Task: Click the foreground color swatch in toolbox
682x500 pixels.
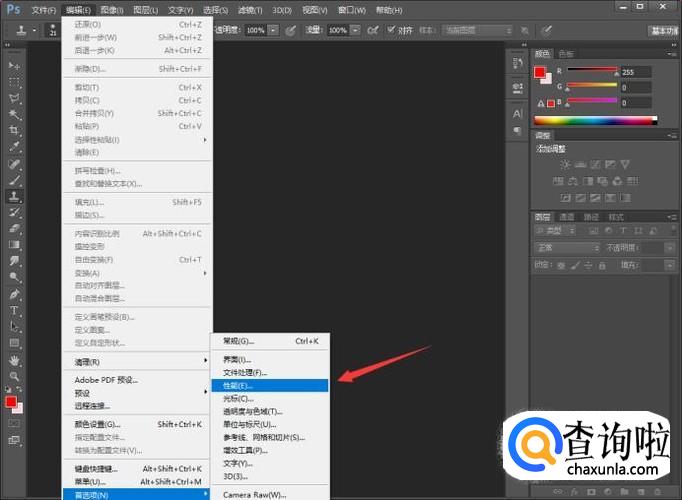Action: [11, 403]
